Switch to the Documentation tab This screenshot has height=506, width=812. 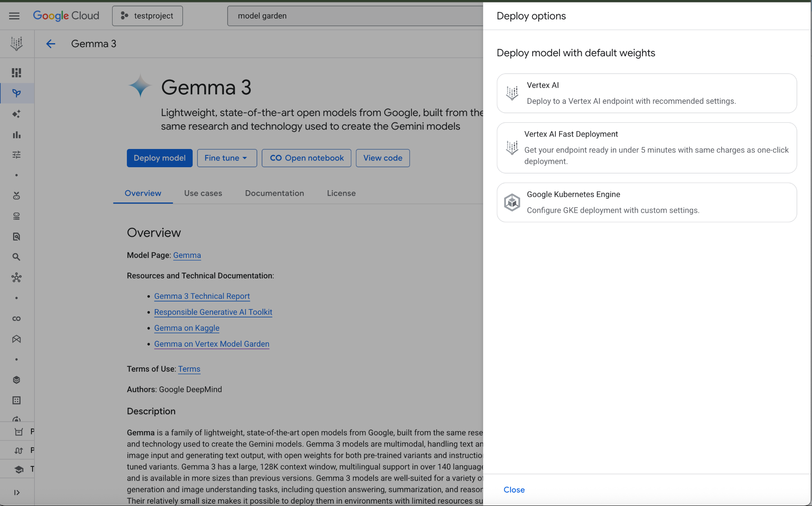(274, 193)
